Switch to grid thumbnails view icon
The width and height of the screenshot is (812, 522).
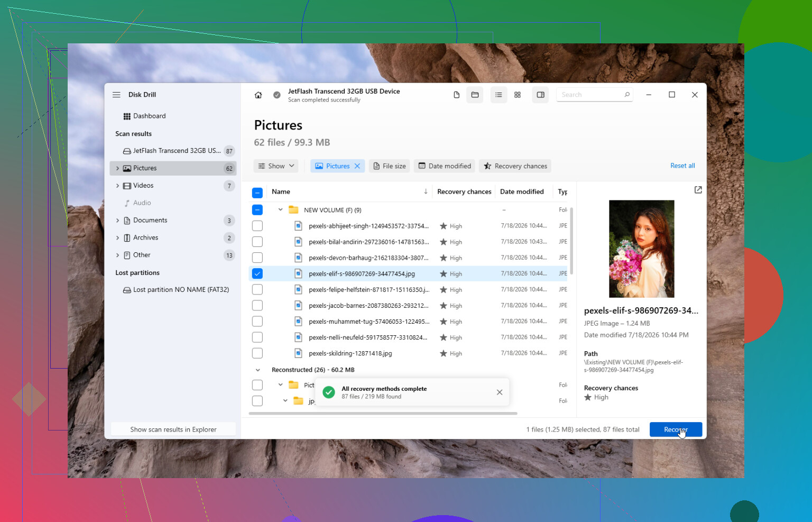[x=518, y=95]
